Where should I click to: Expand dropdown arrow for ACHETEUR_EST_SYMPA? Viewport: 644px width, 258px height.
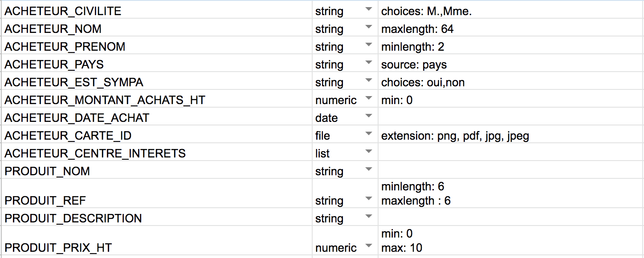pyautogui.click(x=368, y=81)
